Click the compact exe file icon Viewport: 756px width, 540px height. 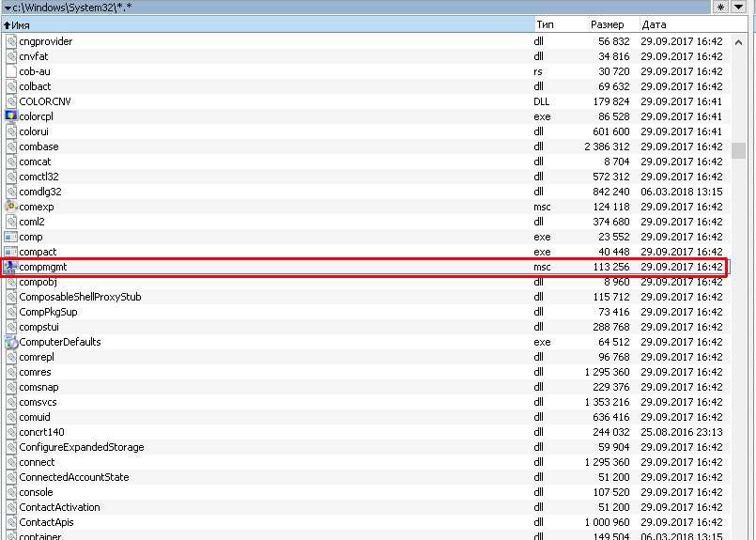point(11,252)
